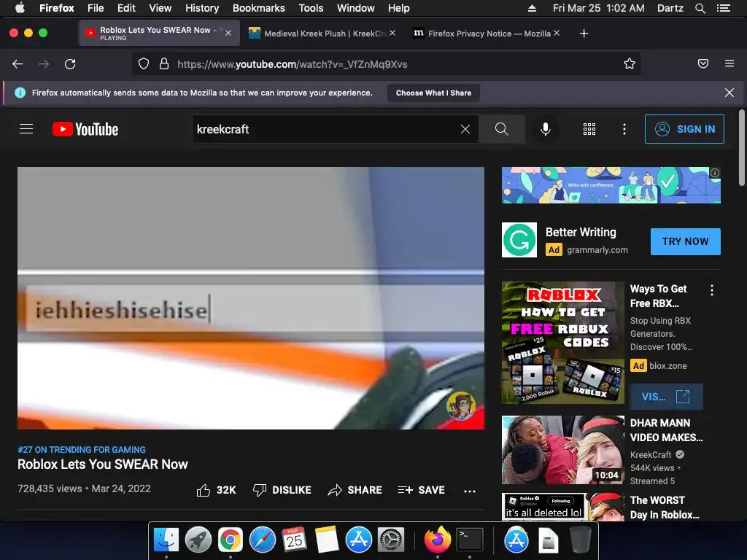Open Terminal from the dock

point(470,540)
